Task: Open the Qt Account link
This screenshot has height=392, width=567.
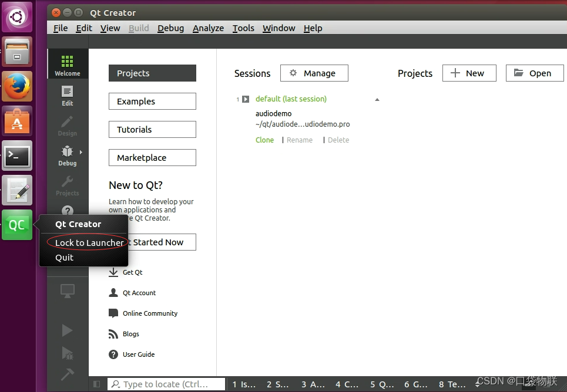Action: pos(132,293)
